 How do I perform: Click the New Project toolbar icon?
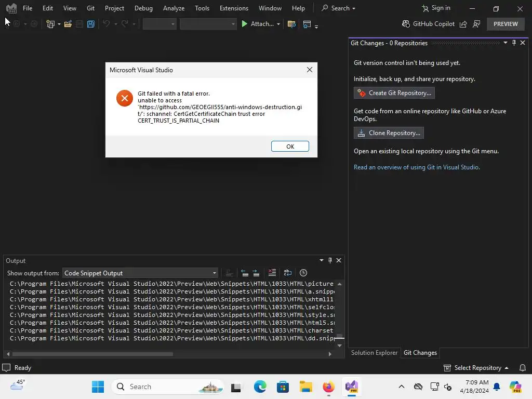(x=50, y=24)
